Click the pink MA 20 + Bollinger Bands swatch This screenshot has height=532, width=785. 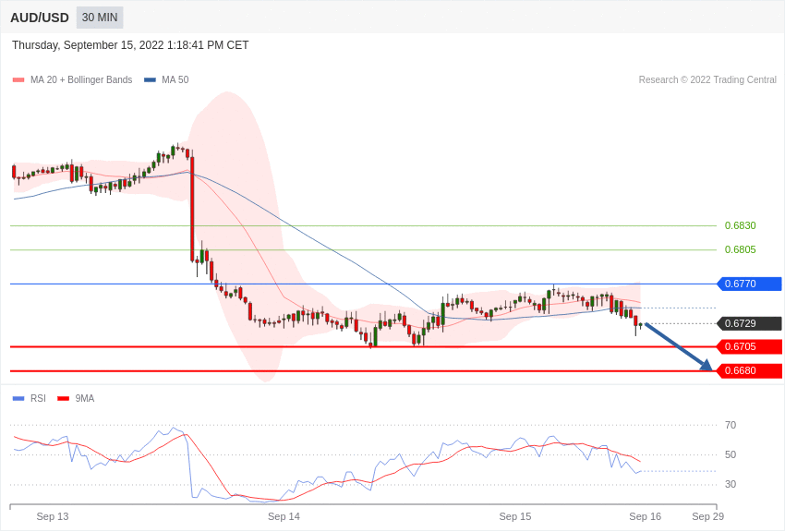(x=18, y=80)
